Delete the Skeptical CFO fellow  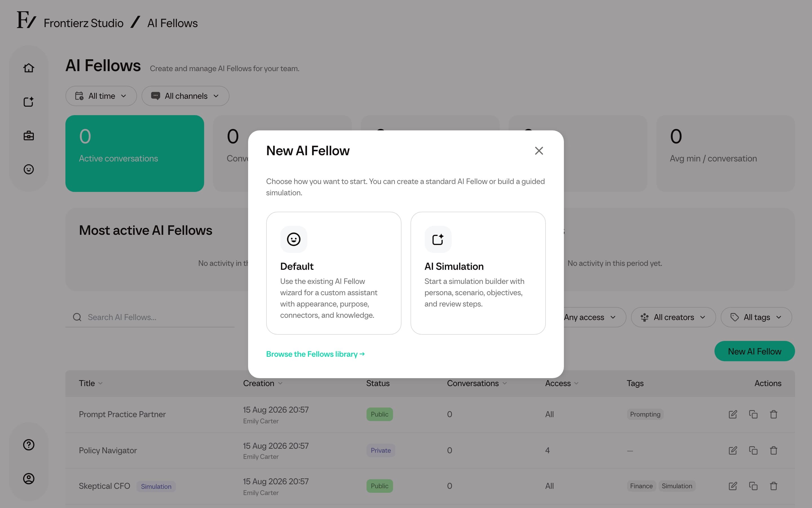(774, 486)
